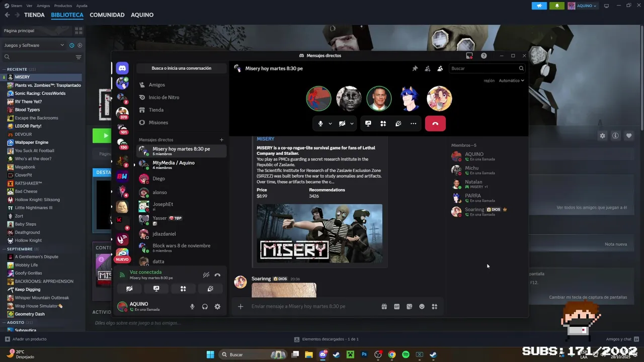Disconnect from voice in Voz conectada panel
Image resolution: width=644 pixels, height=362 pixels.
click(217, 275)
